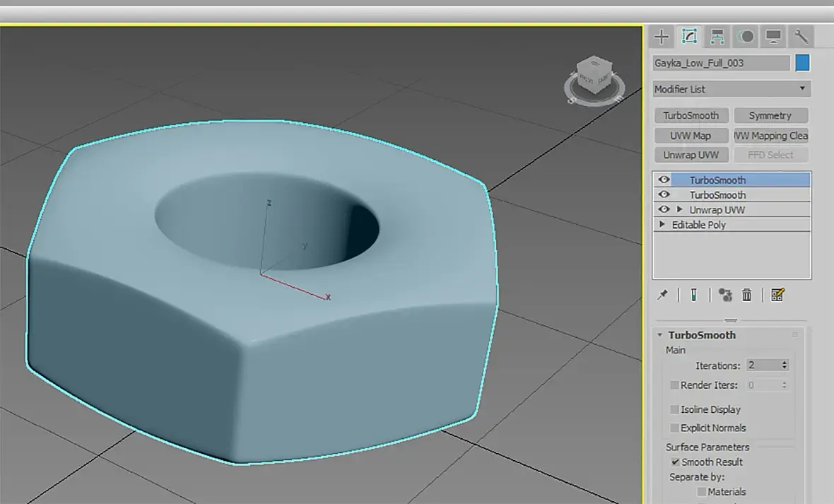Click the TurboSmooth modifier button
The height and width of the screenshot is (504, 834).
tap(691, 115)
